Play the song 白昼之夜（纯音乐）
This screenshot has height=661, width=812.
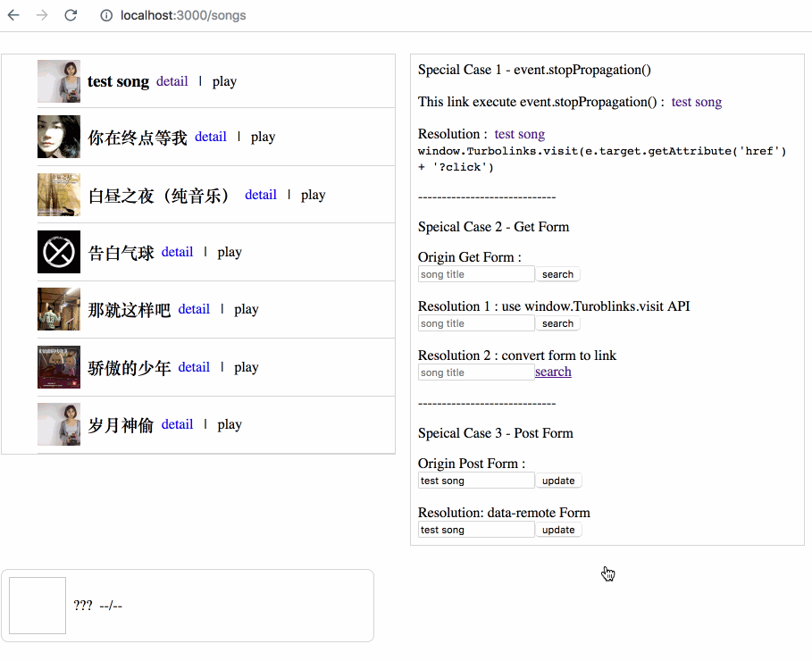coord(314,195)
